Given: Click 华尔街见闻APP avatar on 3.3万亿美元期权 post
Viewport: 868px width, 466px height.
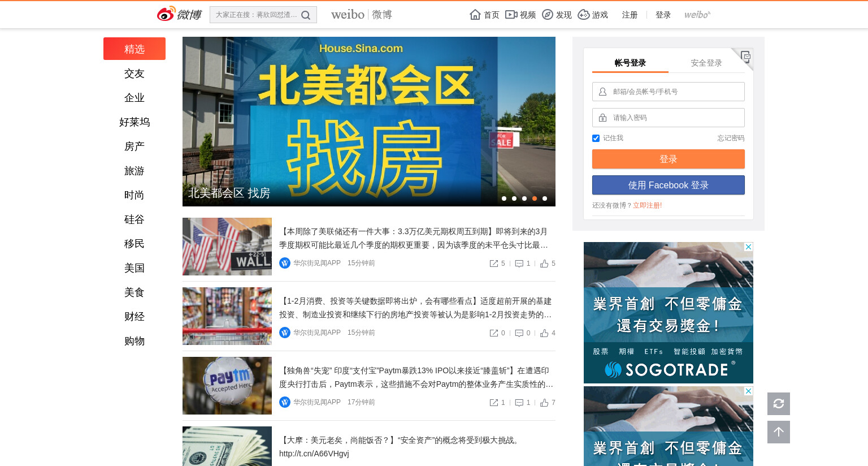Looking at the screenshot, I should point(285,263).
